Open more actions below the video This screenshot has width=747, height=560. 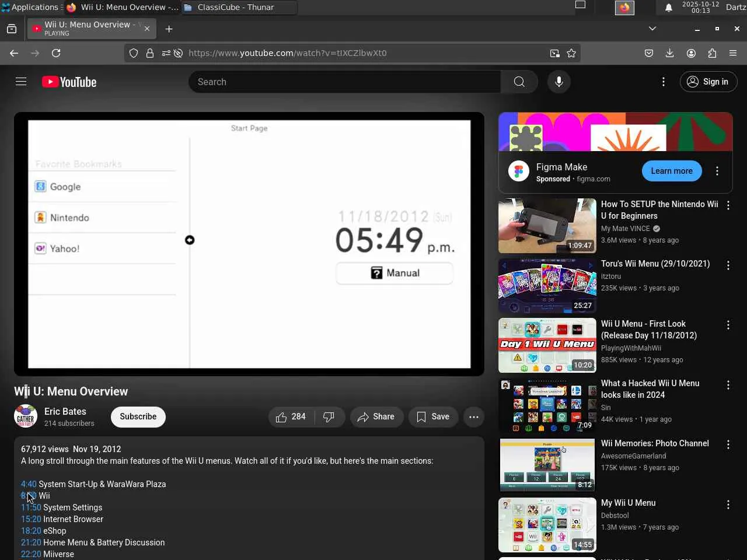pyautogui.click(x=474, y=416)
